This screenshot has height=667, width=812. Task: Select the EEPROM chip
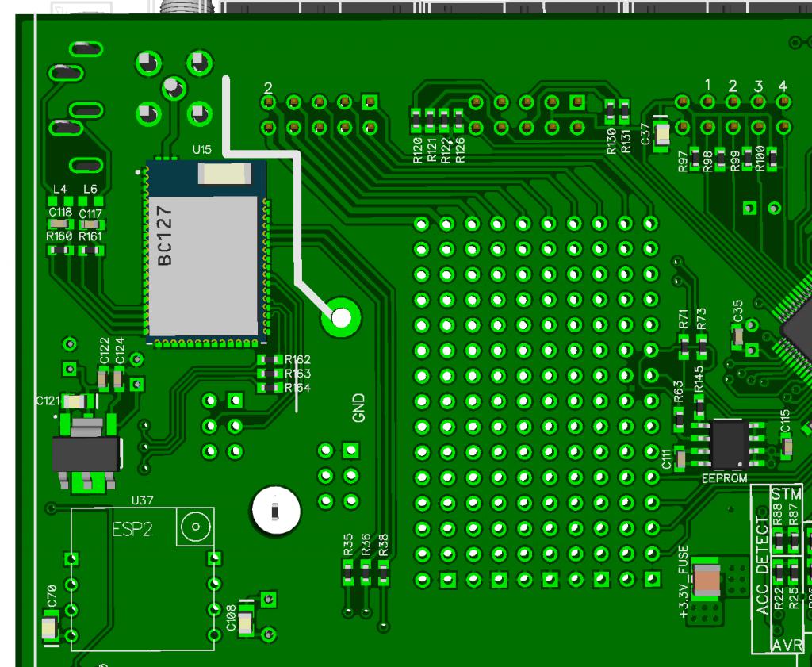[x=727, y=445]
